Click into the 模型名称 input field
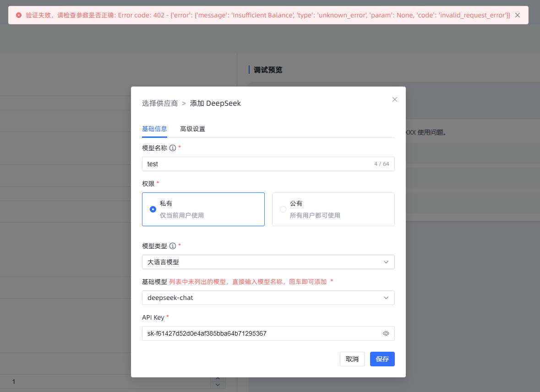This screenshot has width=540, height=392. (268, 164)
